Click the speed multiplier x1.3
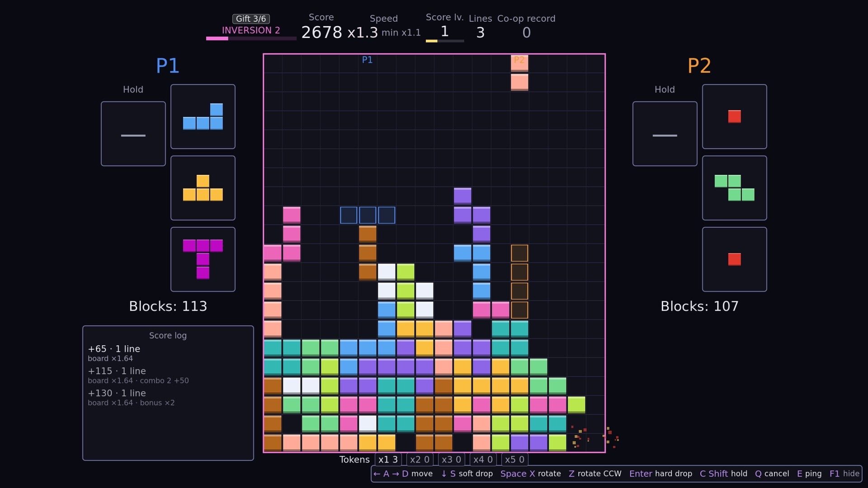868x488 pixels. (x=363, y=33)
